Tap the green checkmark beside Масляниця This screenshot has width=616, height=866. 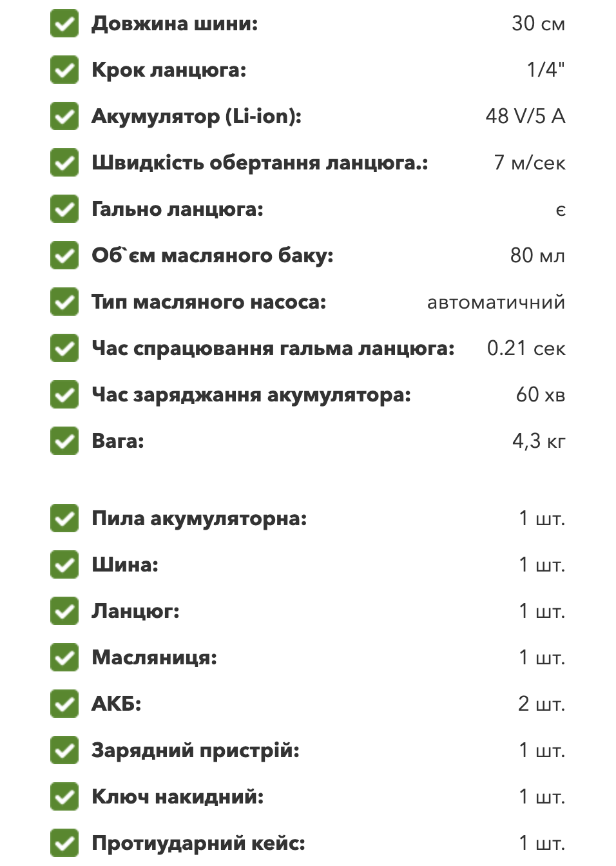pyautogui.click(x=64, y=658)
